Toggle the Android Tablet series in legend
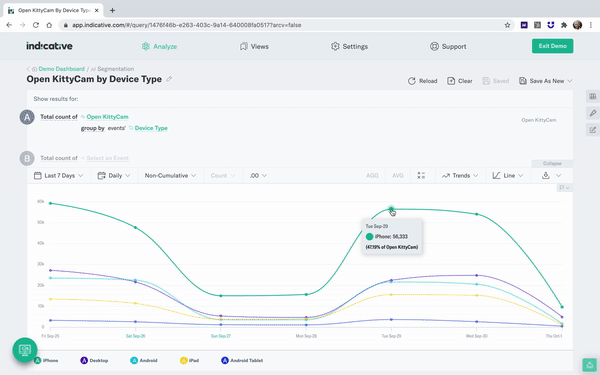Image resolution: width=600 pixels, height=375 pixels. pos(242,360)
